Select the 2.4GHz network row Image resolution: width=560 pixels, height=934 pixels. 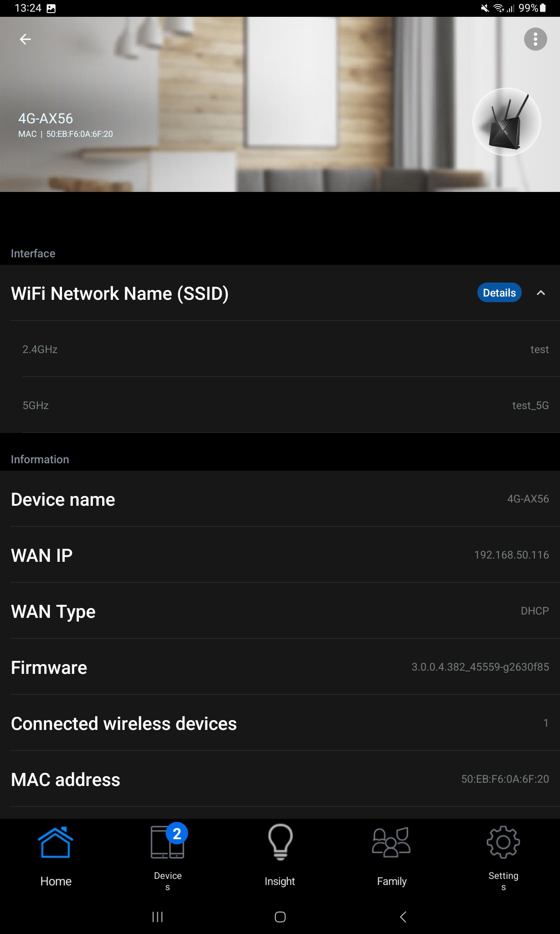click(280, 349)
